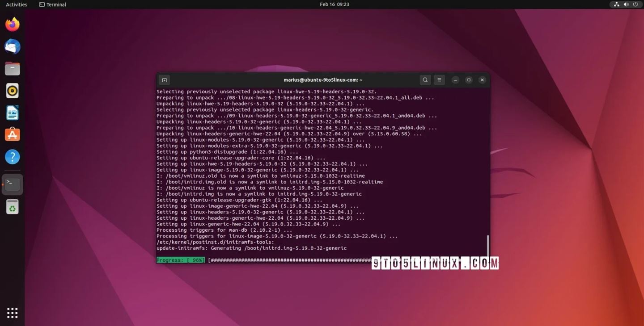Launch Rhythmbox music player

pyautogui.click(x=13, y=91)
